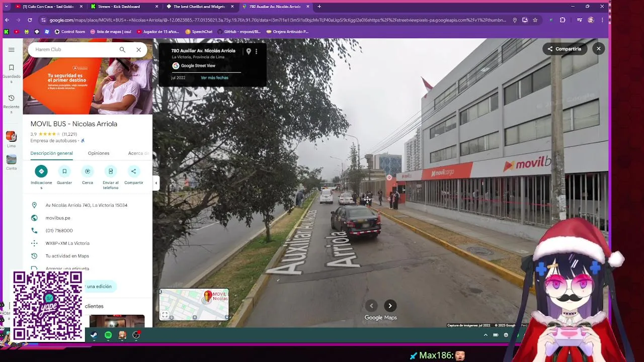
Task: Open the Lima recent place shortcut
Action: 11,139
